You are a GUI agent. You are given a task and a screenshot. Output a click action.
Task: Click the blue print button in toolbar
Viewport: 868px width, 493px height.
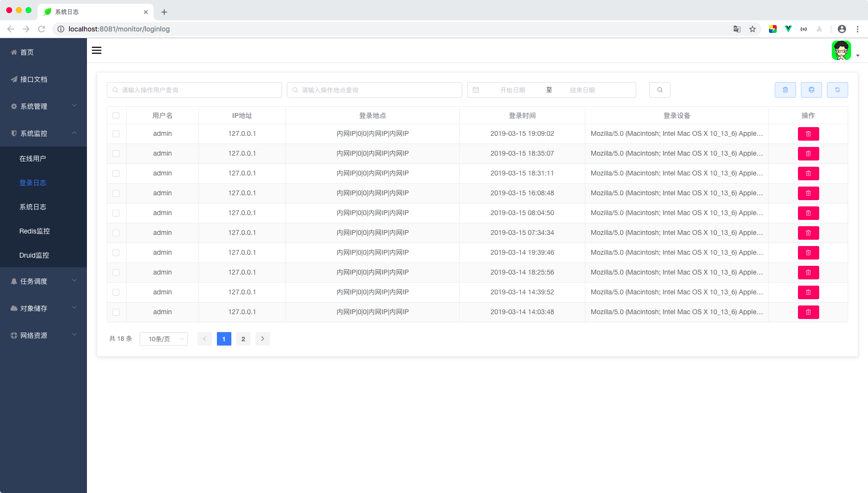811,90
